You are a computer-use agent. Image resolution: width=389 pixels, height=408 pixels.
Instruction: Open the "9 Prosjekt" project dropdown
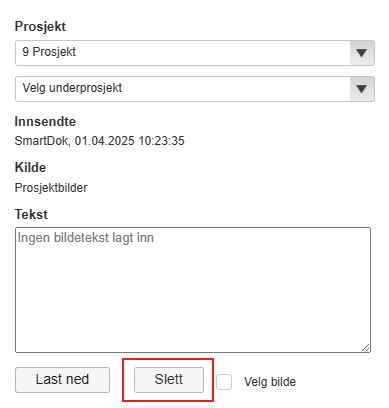pos(195,53)
